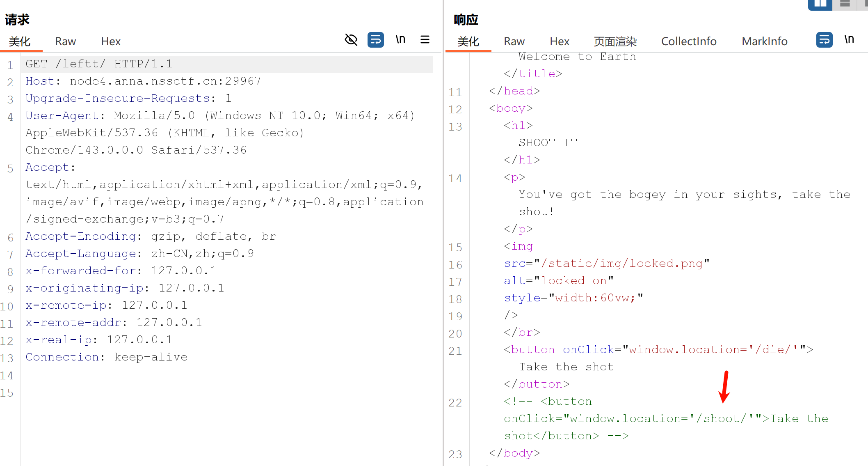Switch to side-by-side layout view
The height and width of the screenshot is (466, 868).
(820, 4)
